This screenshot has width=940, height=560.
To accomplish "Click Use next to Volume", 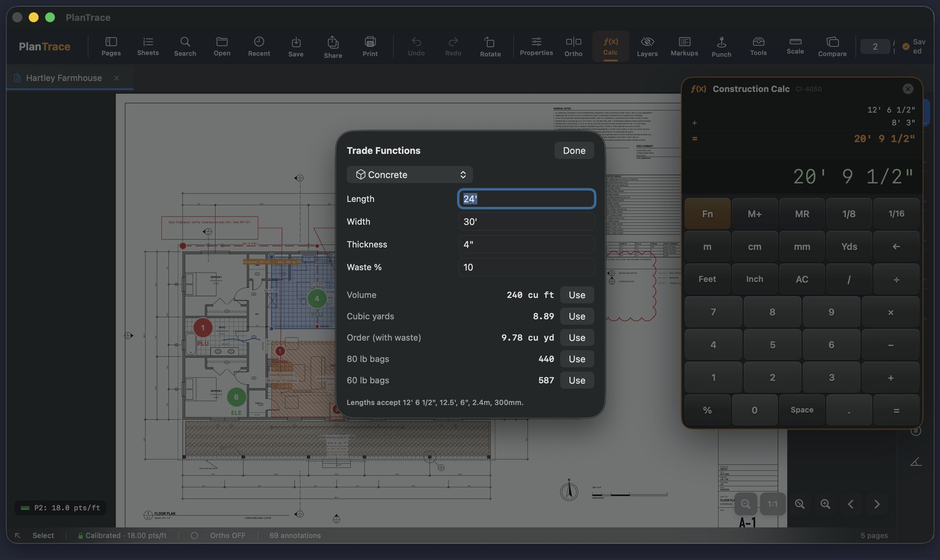I will 577,295.
